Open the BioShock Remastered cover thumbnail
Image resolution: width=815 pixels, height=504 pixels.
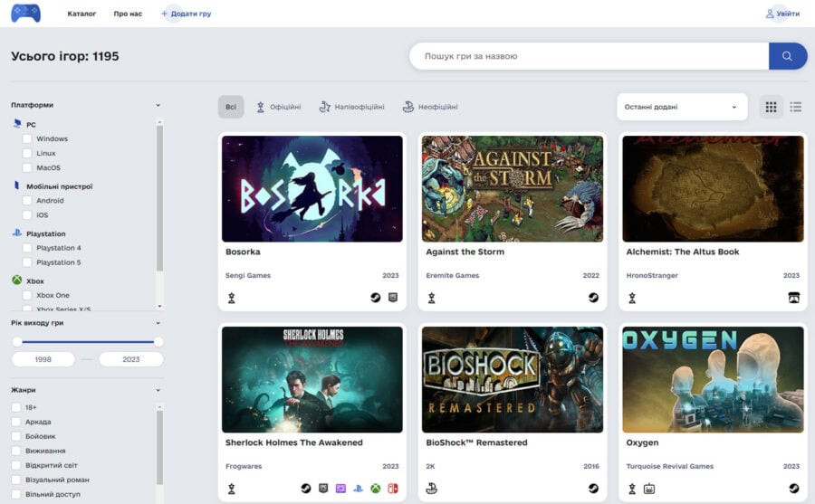pos(513,380)
